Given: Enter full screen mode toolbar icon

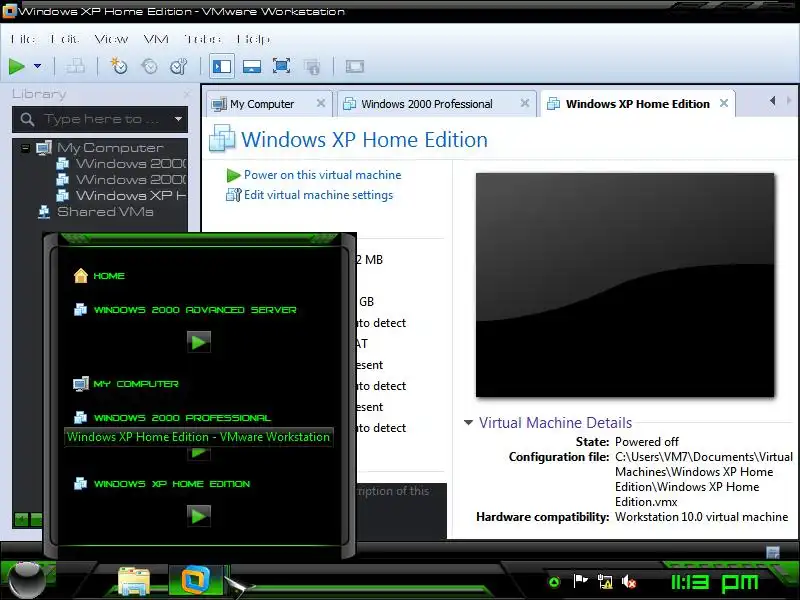Looking at the screenshot, I should pyautogui.click(x=281, y=66).
